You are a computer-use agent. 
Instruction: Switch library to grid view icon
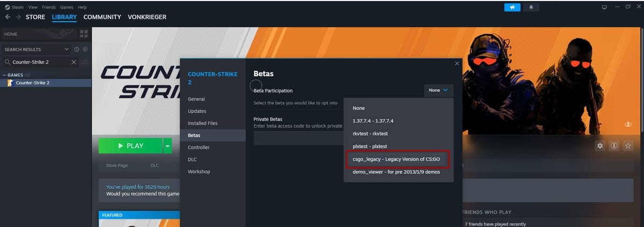pos(84,34)
